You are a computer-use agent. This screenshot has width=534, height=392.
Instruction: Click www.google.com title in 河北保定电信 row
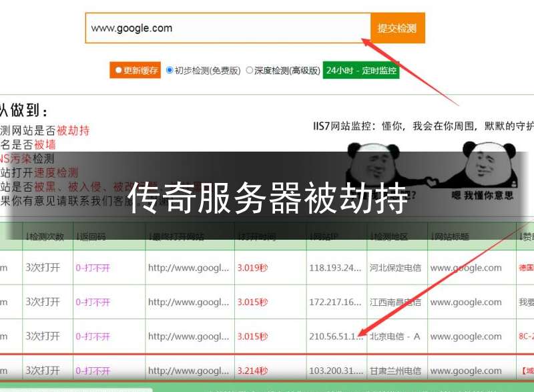click(466, 268)
